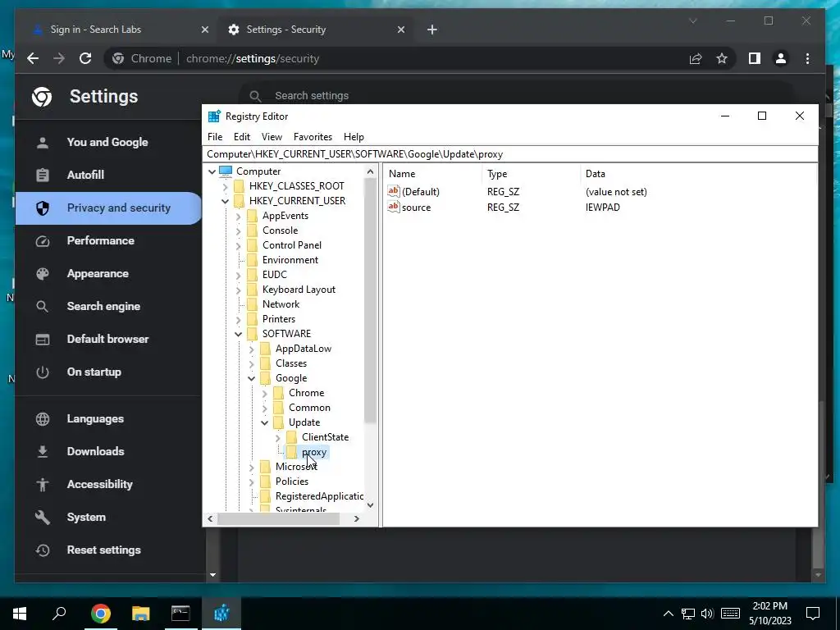This screenshot has width=840, height=630.
Task: Select the Common key under Google
Action: coord(309,408)
